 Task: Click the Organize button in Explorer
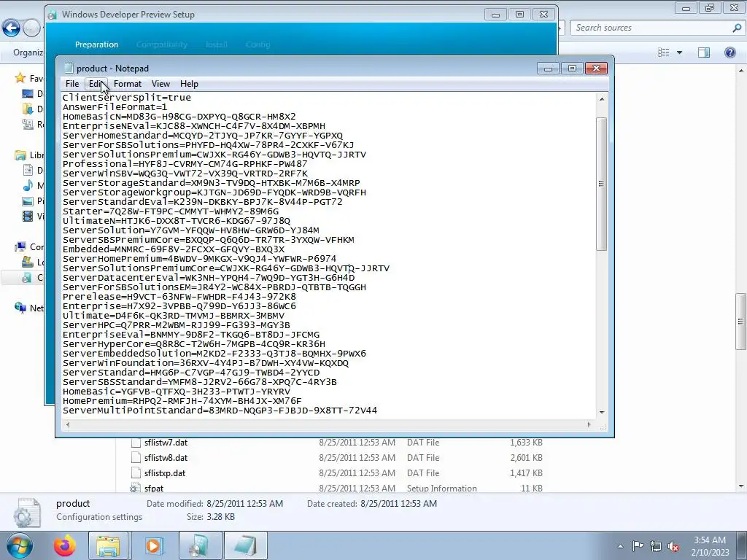tap(28, 52)
